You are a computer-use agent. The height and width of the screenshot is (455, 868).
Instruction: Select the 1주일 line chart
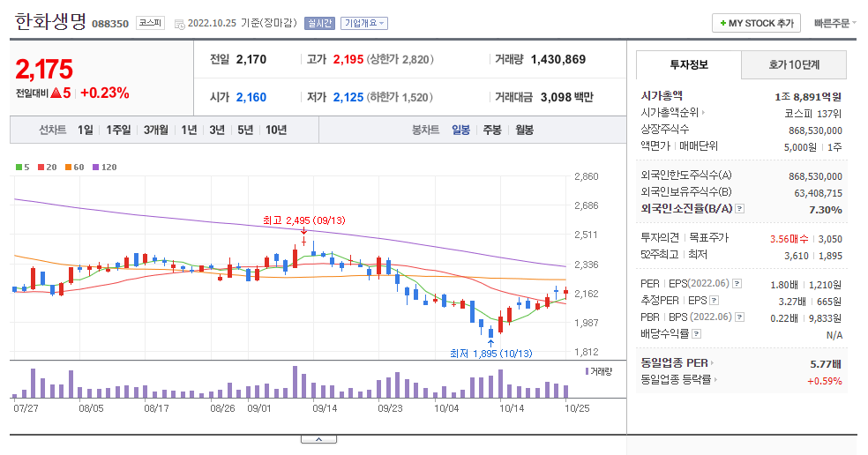118,131
